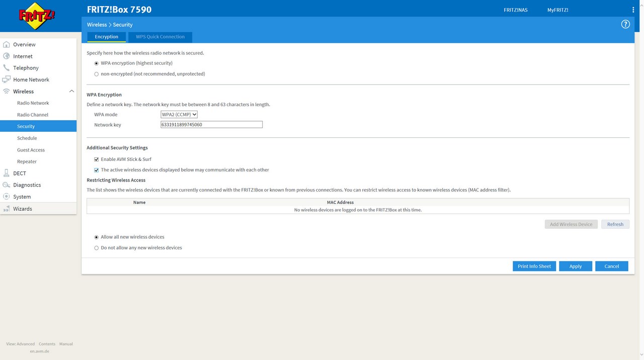Open the Contents link at bottom
The height and width of the screenshot is (360, 644).
coord(47,344)
